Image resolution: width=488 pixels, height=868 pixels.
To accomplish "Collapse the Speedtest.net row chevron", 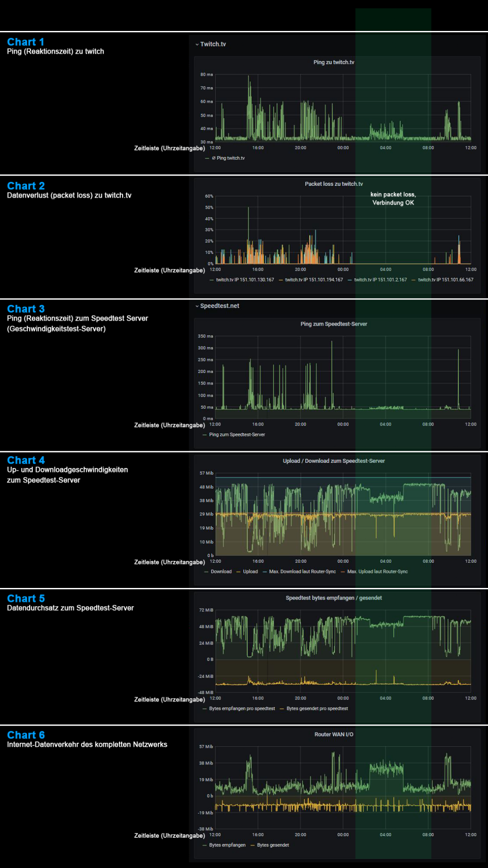I will pos(197,306).
